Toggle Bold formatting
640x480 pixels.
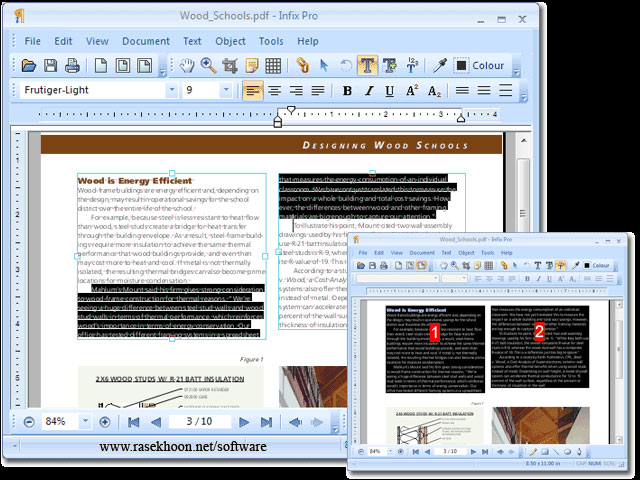coord(347,91)
